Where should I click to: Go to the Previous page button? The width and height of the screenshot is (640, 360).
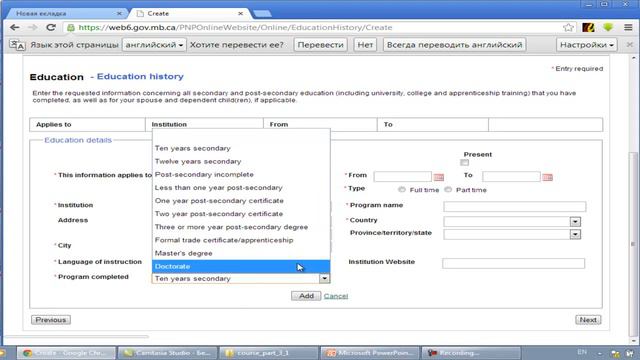point(51,320)
